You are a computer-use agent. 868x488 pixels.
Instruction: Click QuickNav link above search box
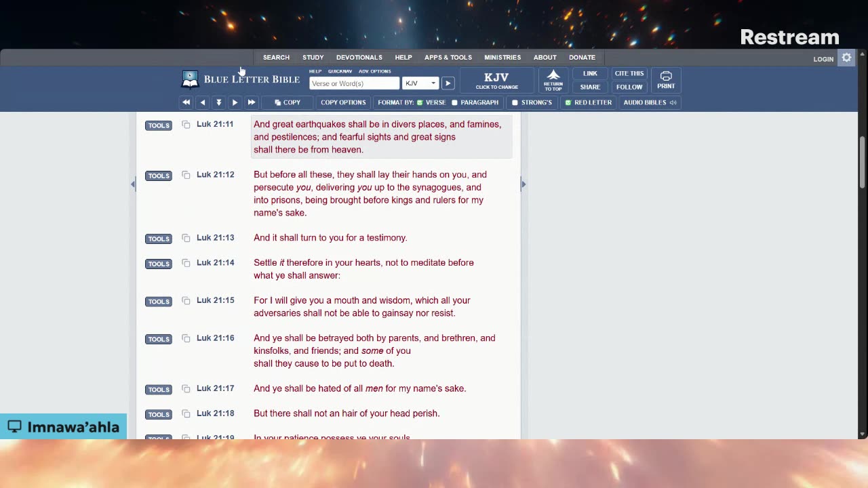click(x=340, y=71)
